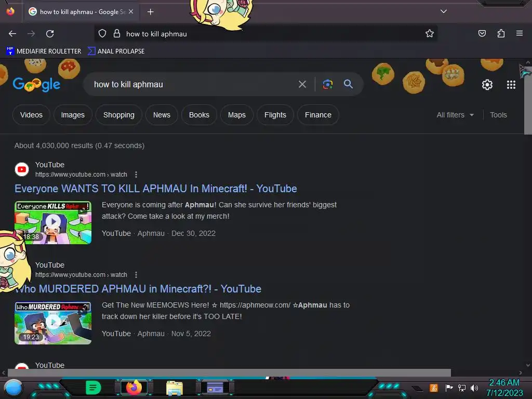Switch to the News filter

pos(162,115)
